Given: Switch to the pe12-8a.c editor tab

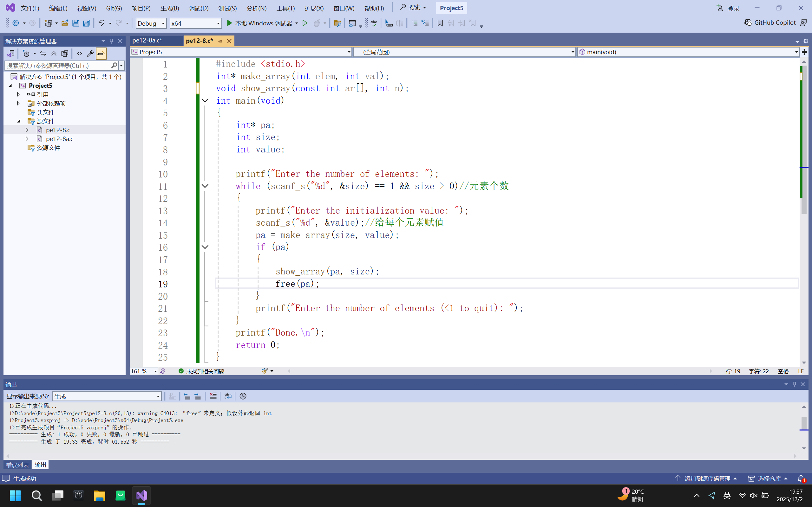Looking at the screenshot, I should (x=147, y=41).
